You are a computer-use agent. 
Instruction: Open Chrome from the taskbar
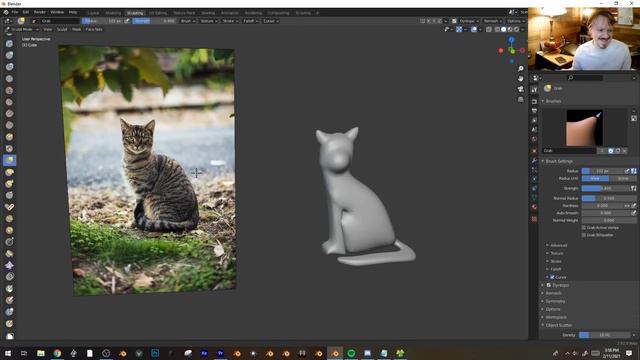57,353
